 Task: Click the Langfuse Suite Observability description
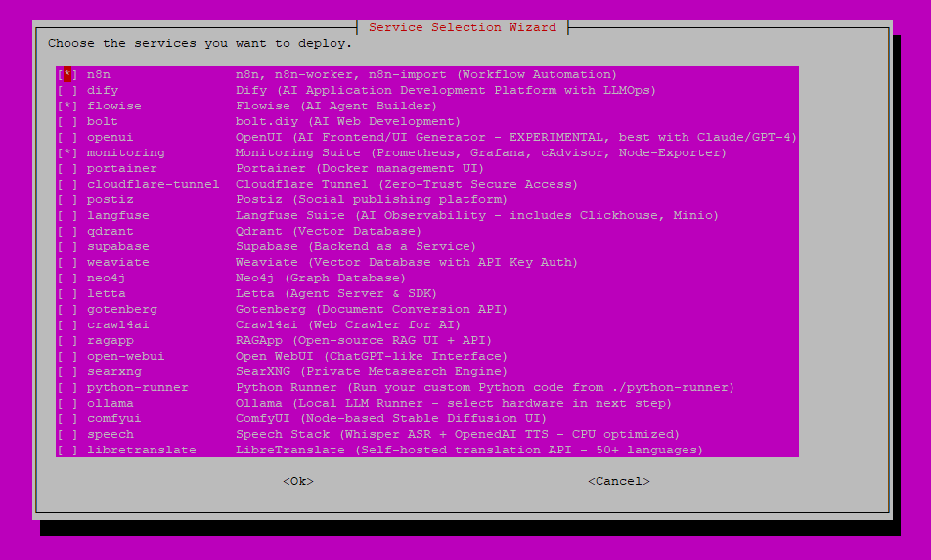click(x=477, y=215)
